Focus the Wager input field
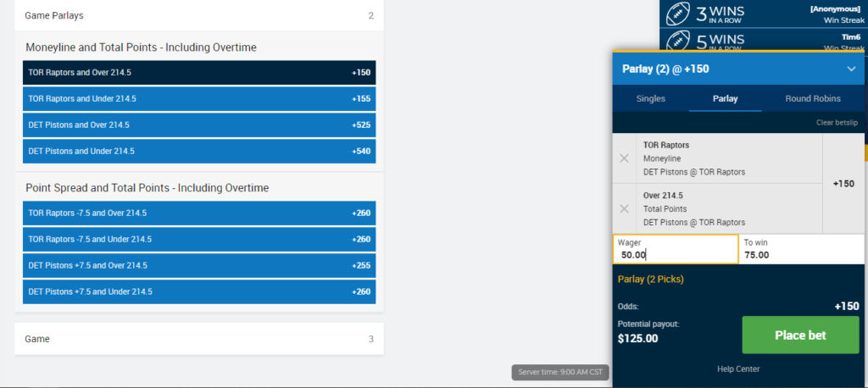This screenshot has width=868, height=388. (x=676, y=249)
